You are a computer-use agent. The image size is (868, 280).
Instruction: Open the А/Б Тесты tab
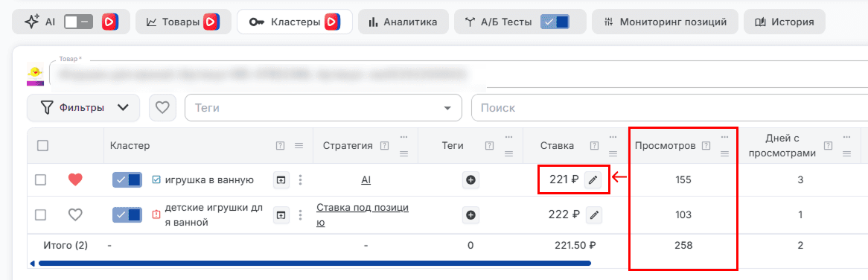coord(520,22)
